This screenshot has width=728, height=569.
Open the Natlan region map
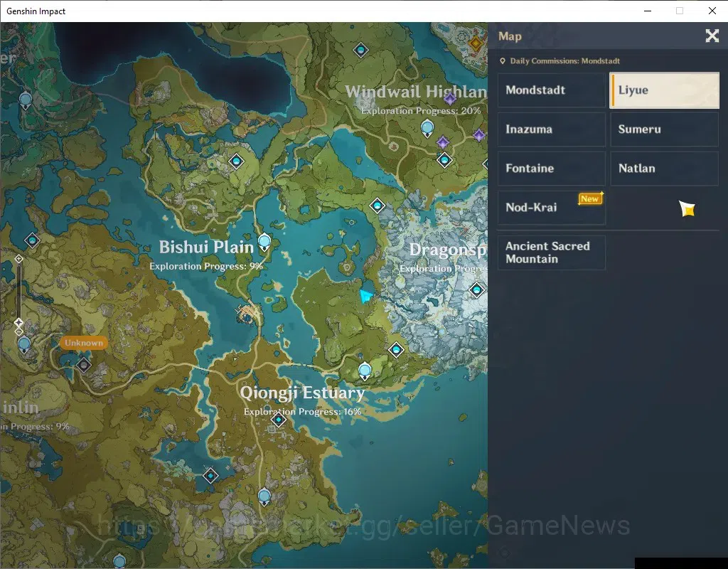click(x=665, y=168)
